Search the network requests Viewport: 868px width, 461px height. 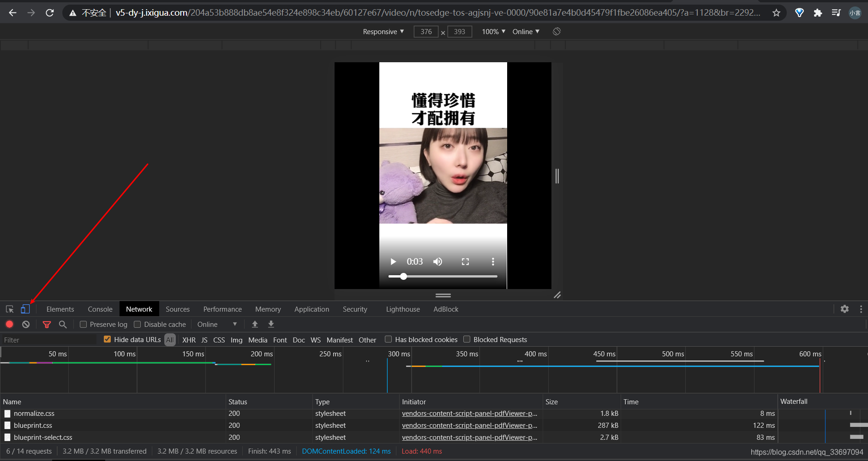(63, 325)
